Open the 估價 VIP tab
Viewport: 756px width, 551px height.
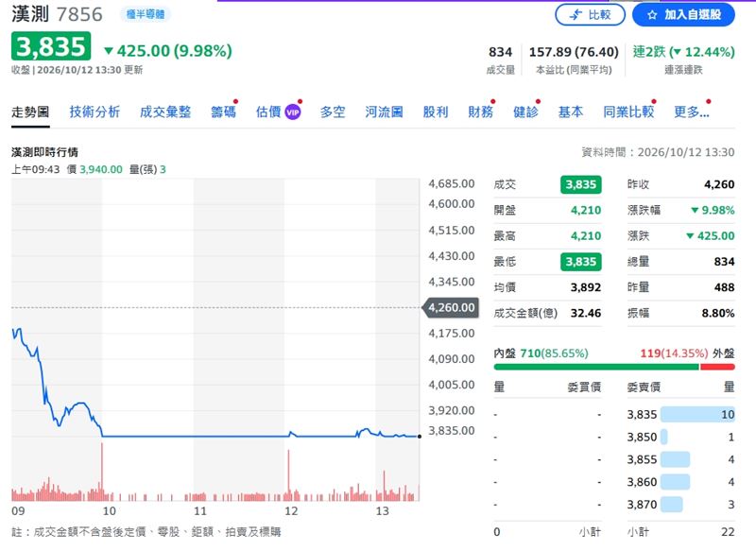coord(278,112)
